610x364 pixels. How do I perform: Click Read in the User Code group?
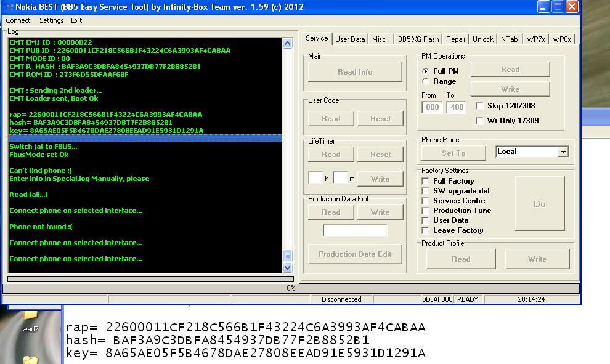click(x=331, y=119)
